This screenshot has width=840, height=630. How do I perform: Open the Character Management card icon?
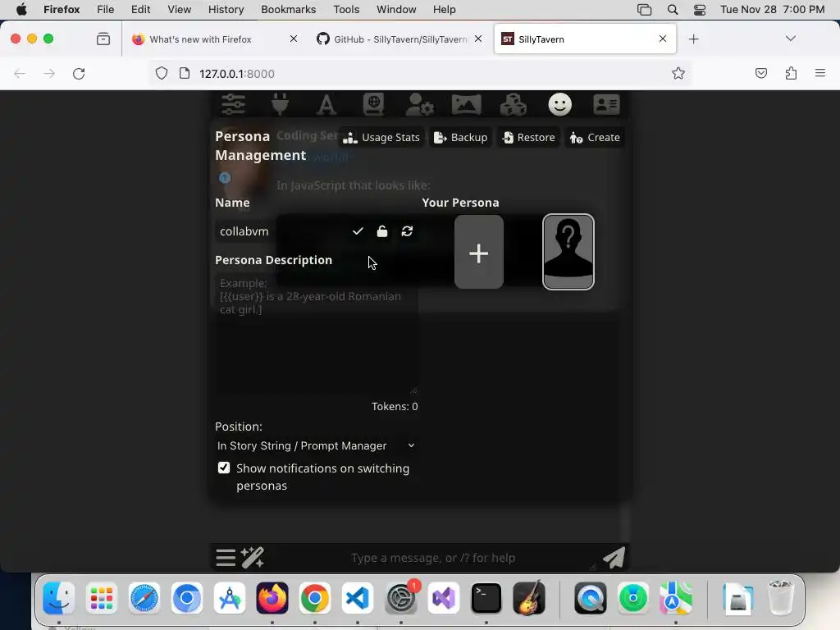click(606, 104)
